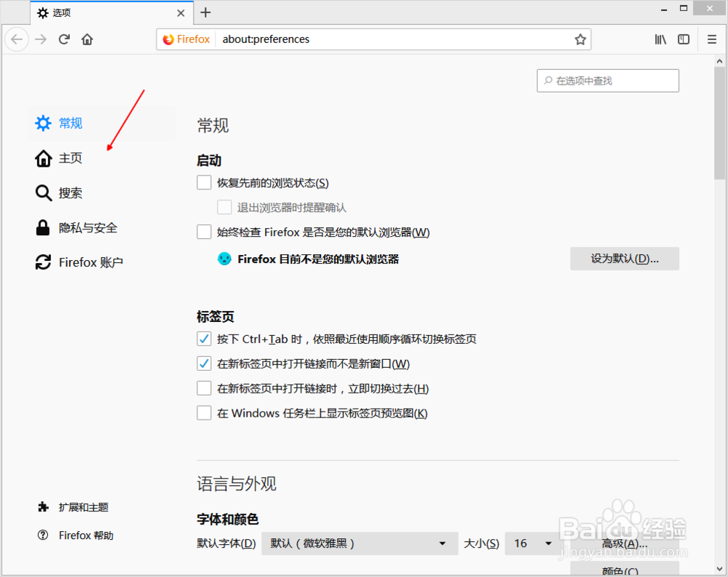Open a new tab with plus button

click(205, 12)
